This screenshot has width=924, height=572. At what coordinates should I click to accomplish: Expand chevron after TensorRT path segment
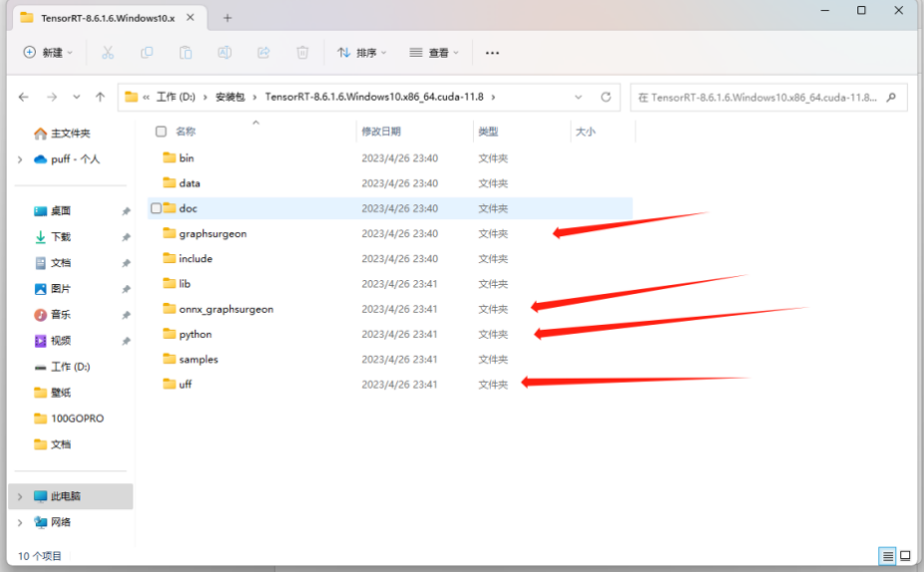(x=493, y=97)
